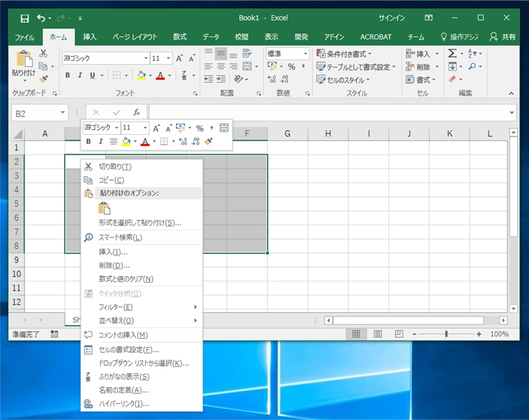
Task: Toggle Italic in the ribbon font group
Action: (80, 75)
